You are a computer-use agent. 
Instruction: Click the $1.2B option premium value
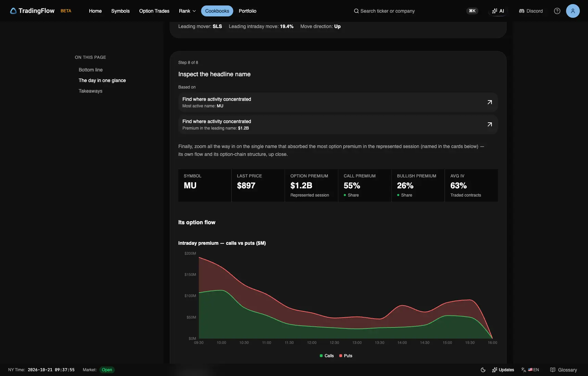tap(301, 186)
